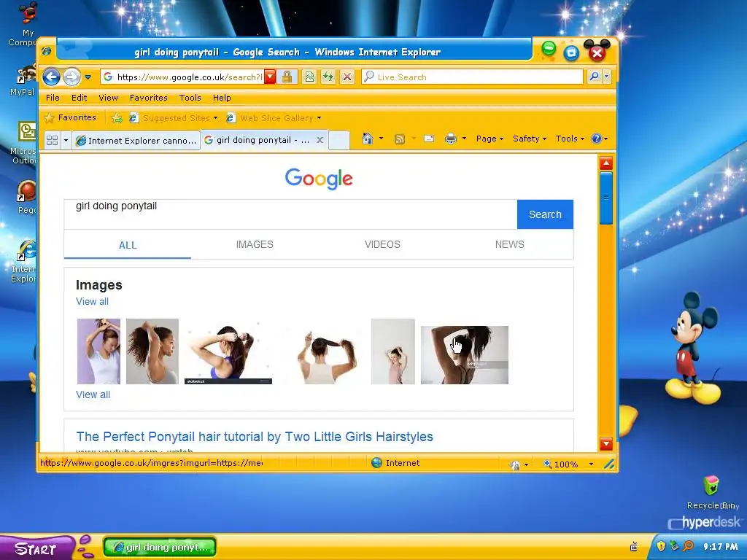Click the Favorites star button
Image resolution: width=747 pixels, height=560 pixels.
click(x=70, y=117)
